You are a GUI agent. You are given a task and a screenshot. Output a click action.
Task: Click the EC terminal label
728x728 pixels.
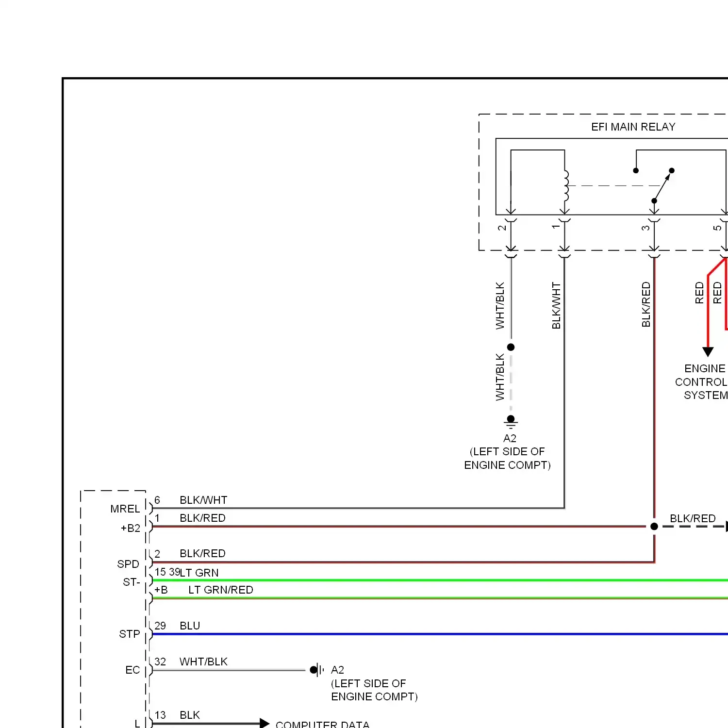132,670
